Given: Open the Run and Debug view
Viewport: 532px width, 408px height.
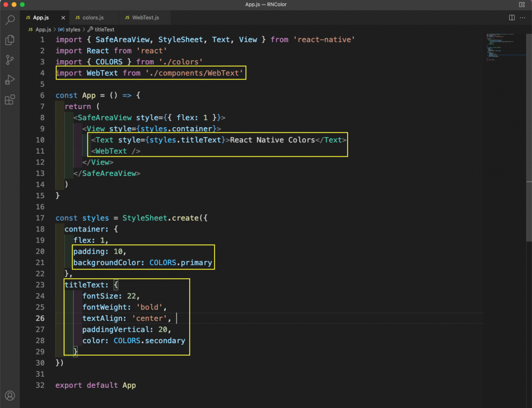Looking at the screenshot, I should pyautogui.click(x=10, y=79).
